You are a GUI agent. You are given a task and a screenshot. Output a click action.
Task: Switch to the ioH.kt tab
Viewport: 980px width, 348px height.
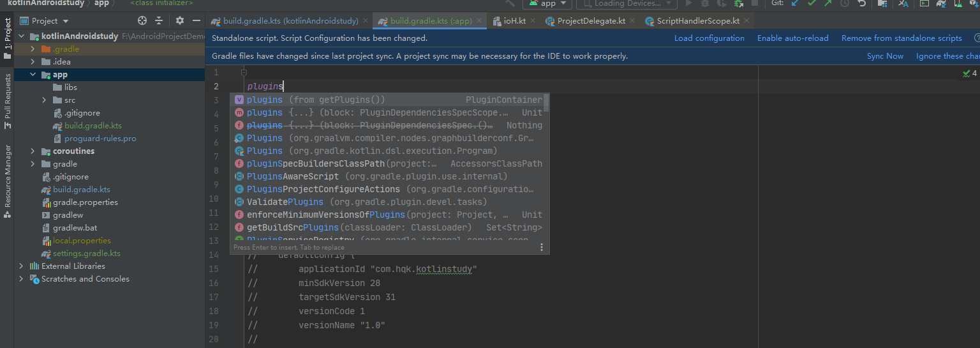514,21
